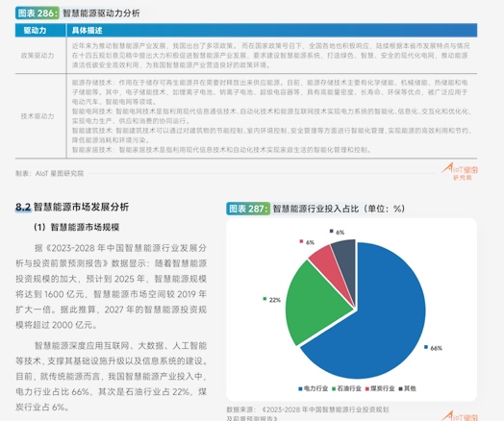This screenshot has width=504, height=421.
Task: Click the 6% label with red marker
Action: (307, 242)
